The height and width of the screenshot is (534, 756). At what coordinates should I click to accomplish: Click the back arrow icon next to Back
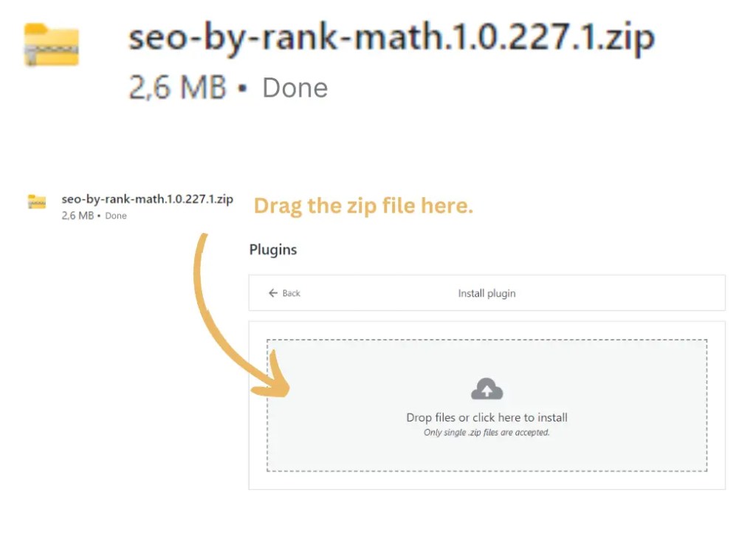coord(273,292)
